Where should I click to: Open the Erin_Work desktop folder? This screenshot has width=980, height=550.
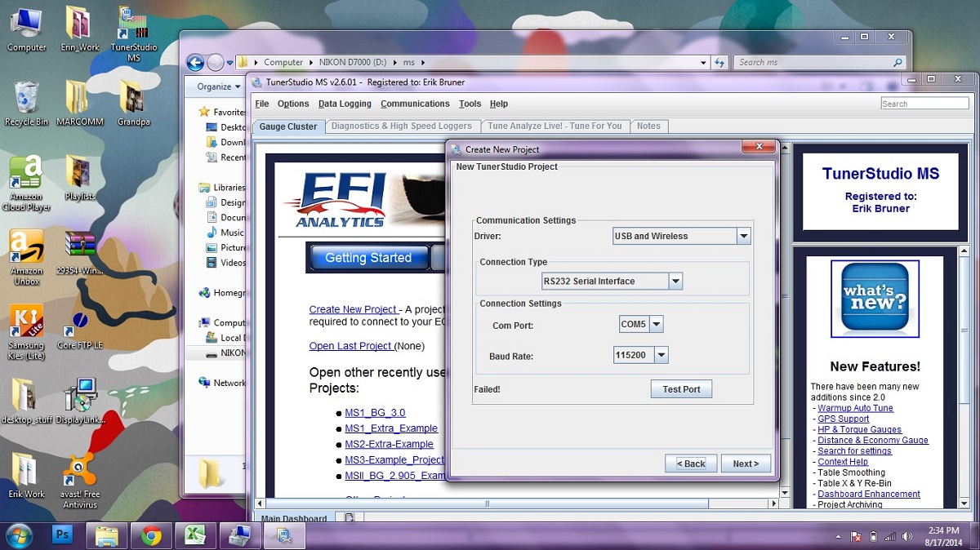(79, 29)
